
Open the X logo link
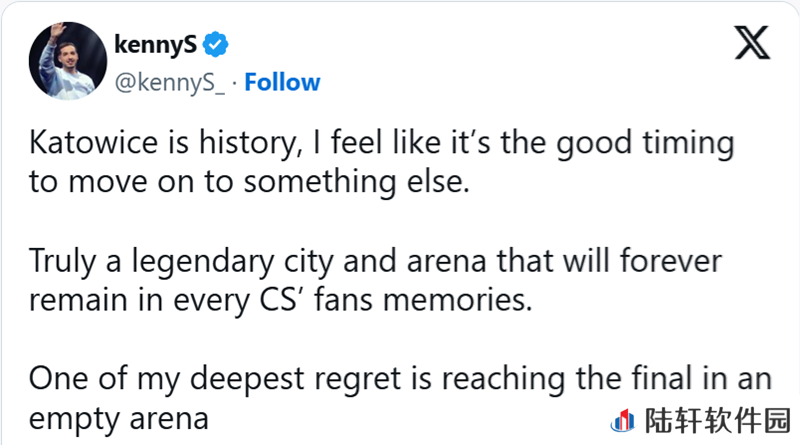pyautogui.click(x=752, y=43)
